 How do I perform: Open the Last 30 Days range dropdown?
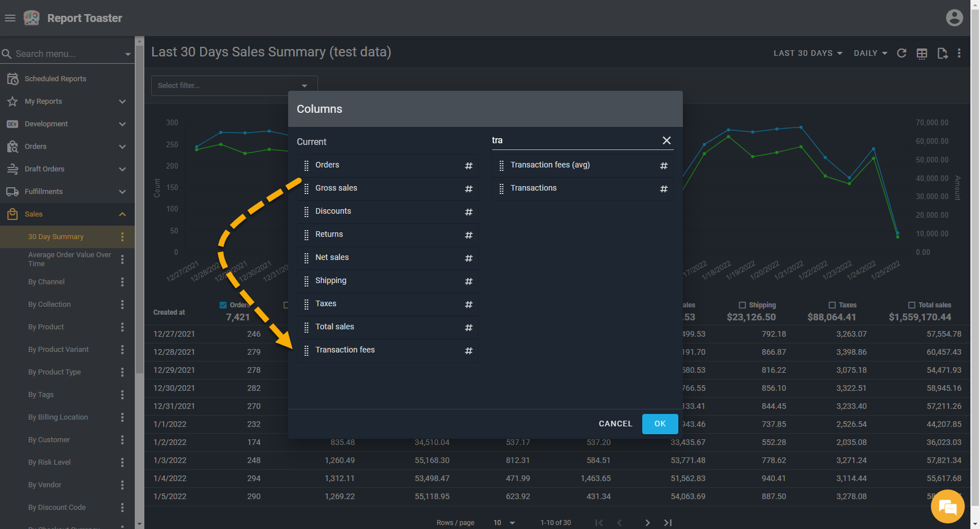(x=807, y=53)
